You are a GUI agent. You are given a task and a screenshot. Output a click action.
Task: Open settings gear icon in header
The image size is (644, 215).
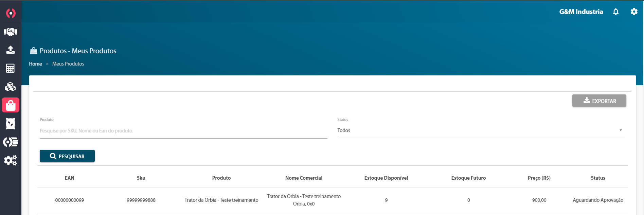click(634, 12)
